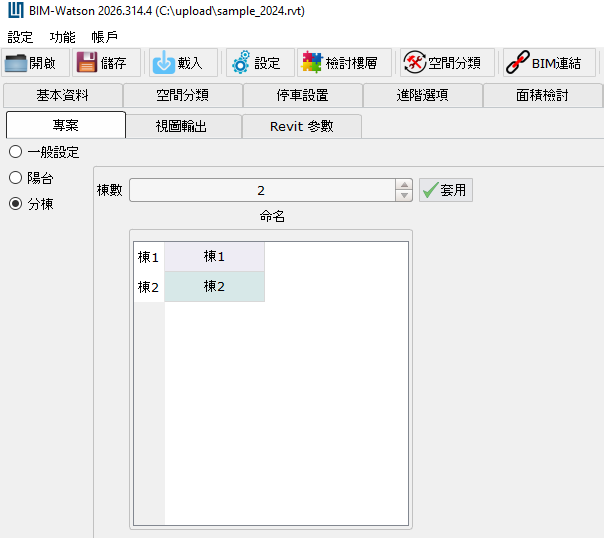Screen dimensions: 604x538
Task: Click the 棟數 number input field
Action: (x=260, y=190)
